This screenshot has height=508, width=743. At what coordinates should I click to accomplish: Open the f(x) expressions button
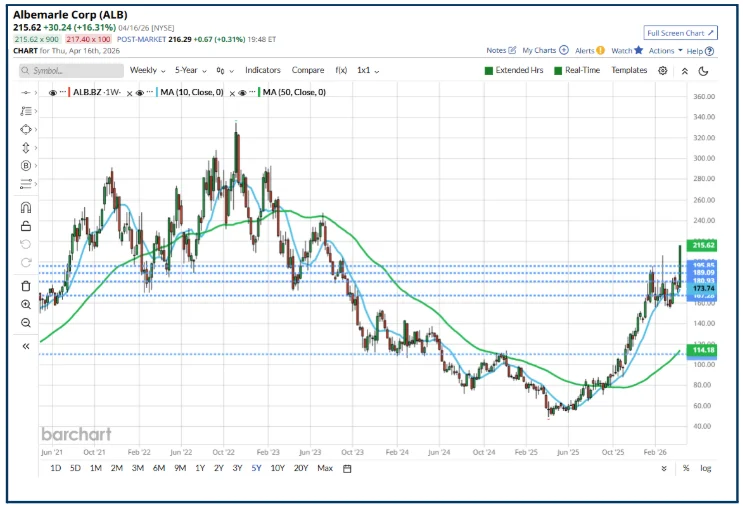point(341,70)
